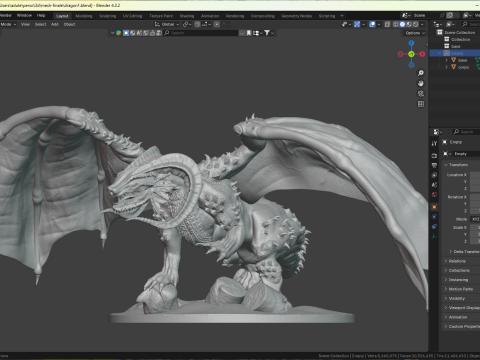This screenshot has width=480, height=360.
Task: Open the Object Data properties tab icon
Action: tap(434, 236)
